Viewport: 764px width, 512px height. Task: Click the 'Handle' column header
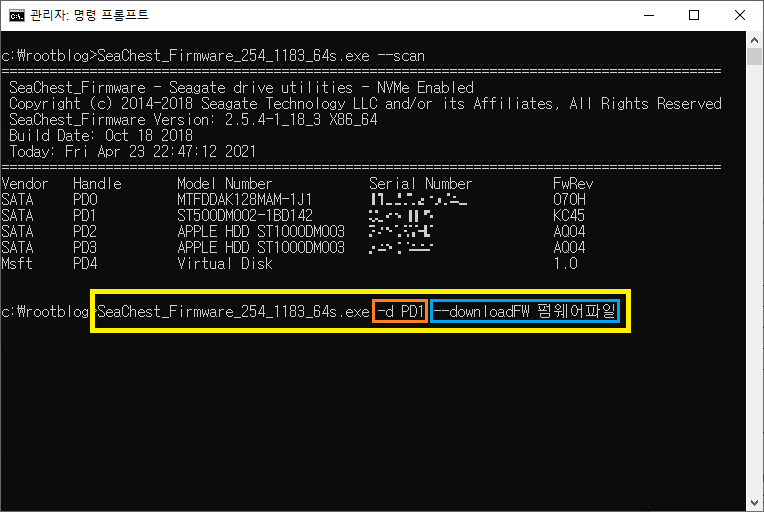tap(97, 184)
